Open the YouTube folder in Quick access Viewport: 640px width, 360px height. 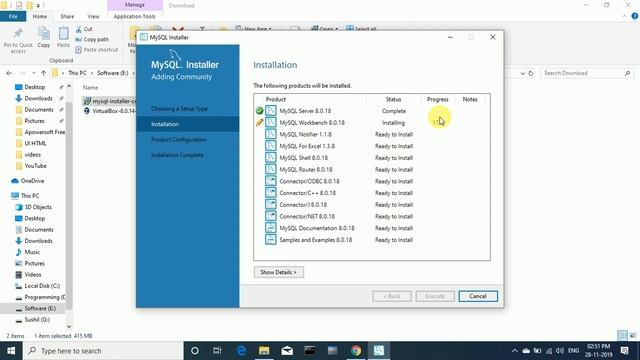click(x=35, y=166)
